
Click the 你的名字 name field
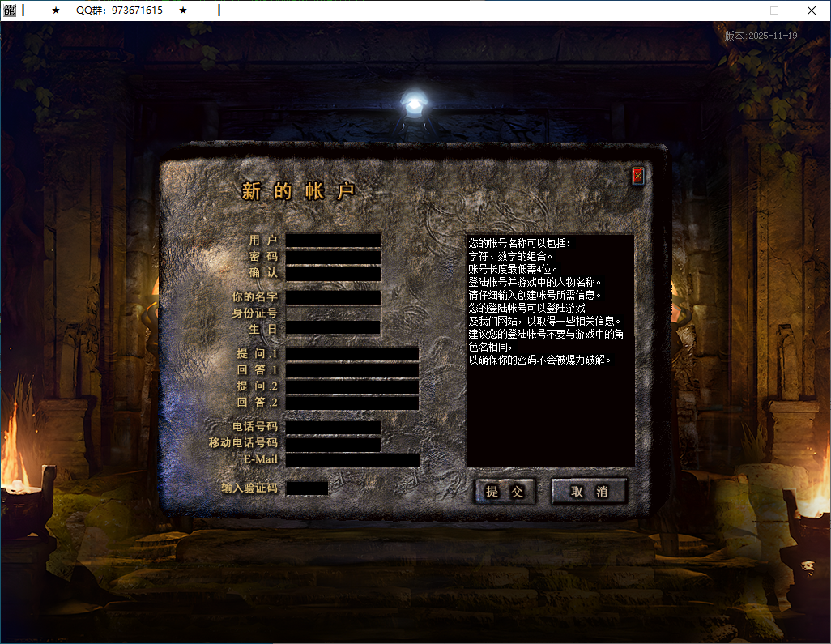click(x=334, y=297)
